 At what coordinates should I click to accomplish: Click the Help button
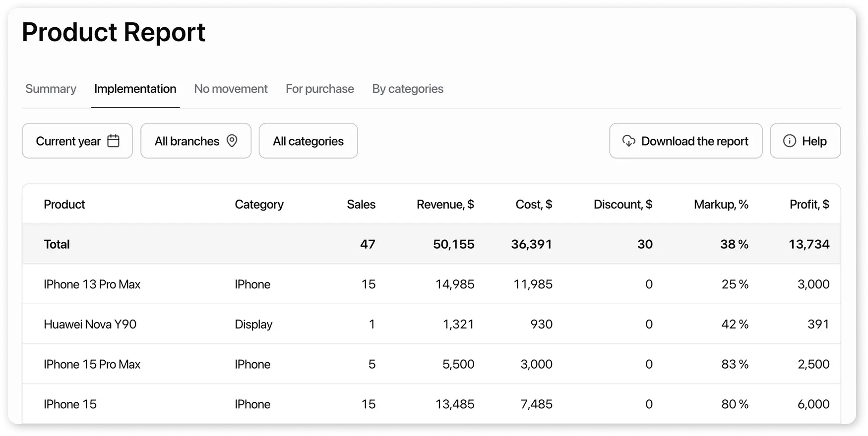[x=806, y=141]
